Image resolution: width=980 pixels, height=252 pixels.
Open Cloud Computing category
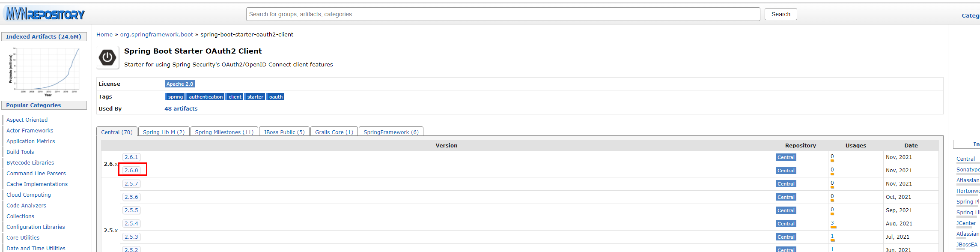pos(29,195)
